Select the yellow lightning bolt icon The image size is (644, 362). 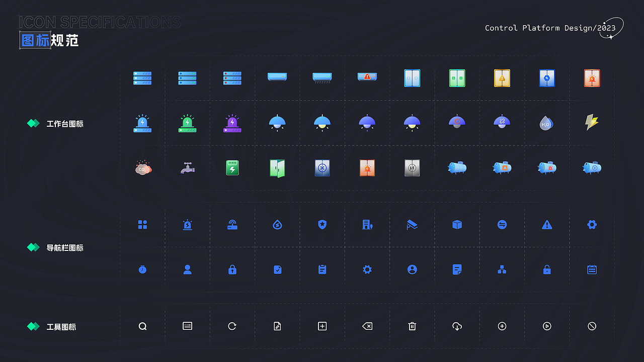[x=592, y=122]
